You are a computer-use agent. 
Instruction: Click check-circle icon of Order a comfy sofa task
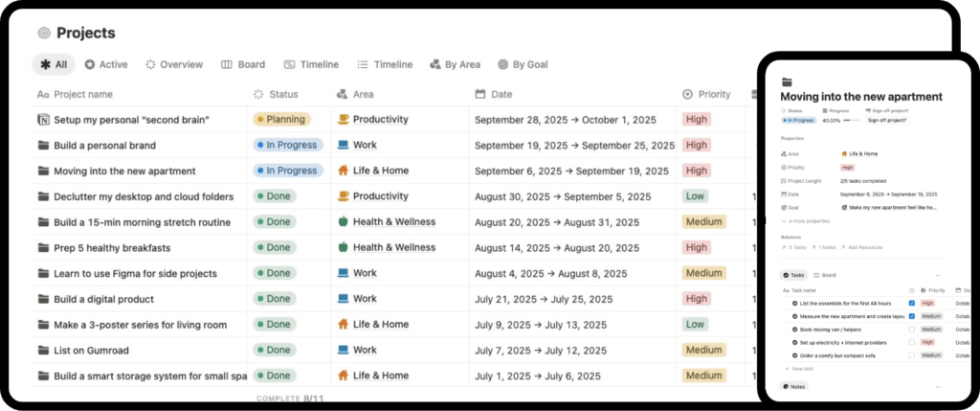coord(795,355)
